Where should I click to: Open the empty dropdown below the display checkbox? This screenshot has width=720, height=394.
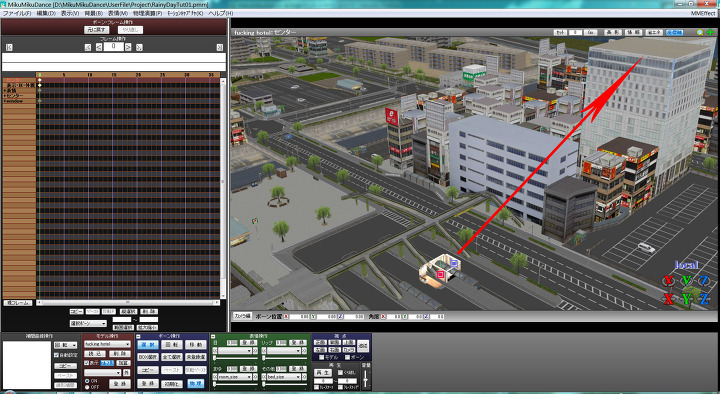click(102, 372)
